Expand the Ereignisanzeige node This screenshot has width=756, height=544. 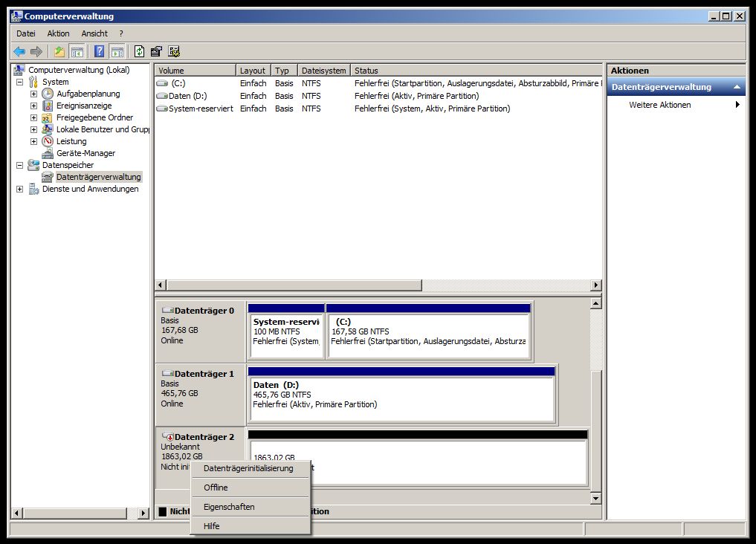33,106
